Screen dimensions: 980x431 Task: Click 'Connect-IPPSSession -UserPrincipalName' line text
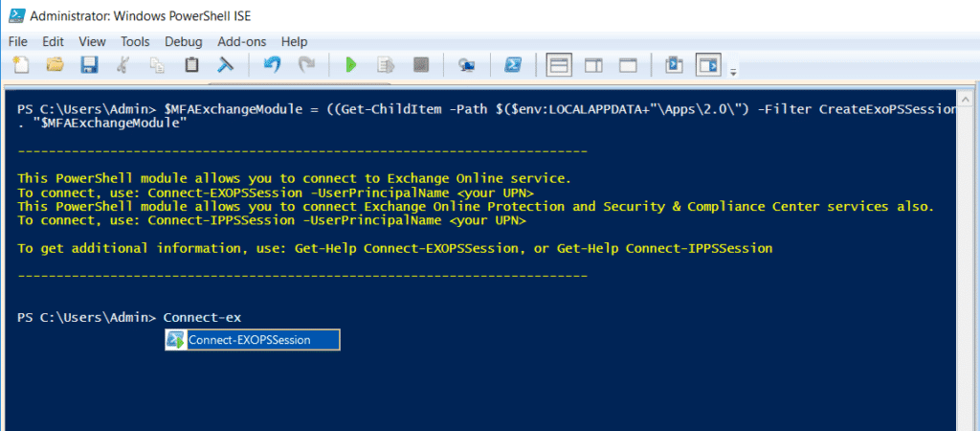click(296, 221)
